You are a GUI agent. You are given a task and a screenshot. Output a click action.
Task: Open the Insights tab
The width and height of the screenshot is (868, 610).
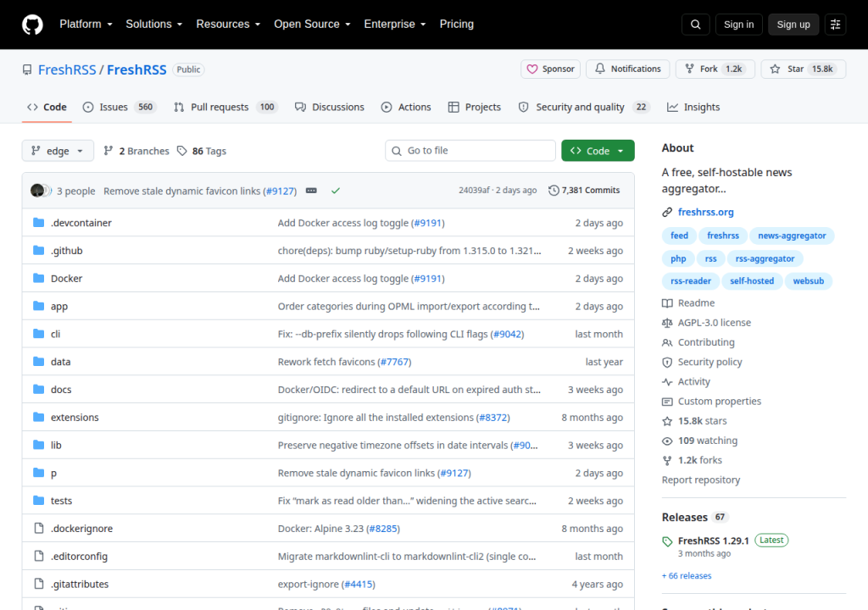click(693, 108)
